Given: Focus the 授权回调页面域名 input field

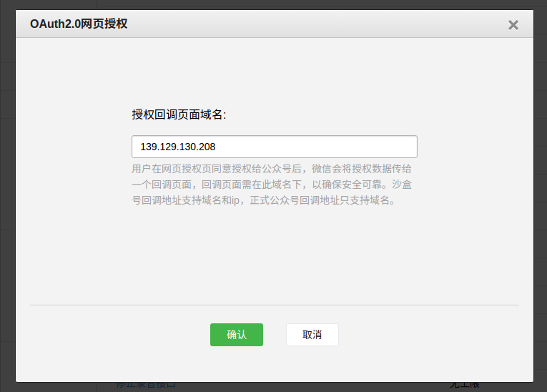Looking at the screenshot, I should click(275, 147).
